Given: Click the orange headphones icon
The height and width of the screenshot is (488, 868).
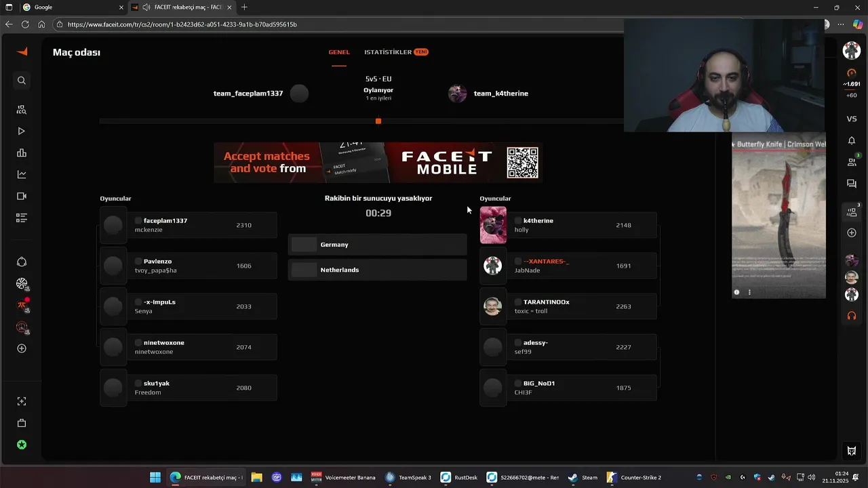Looking at the screenshot, I should pos(852,317).
